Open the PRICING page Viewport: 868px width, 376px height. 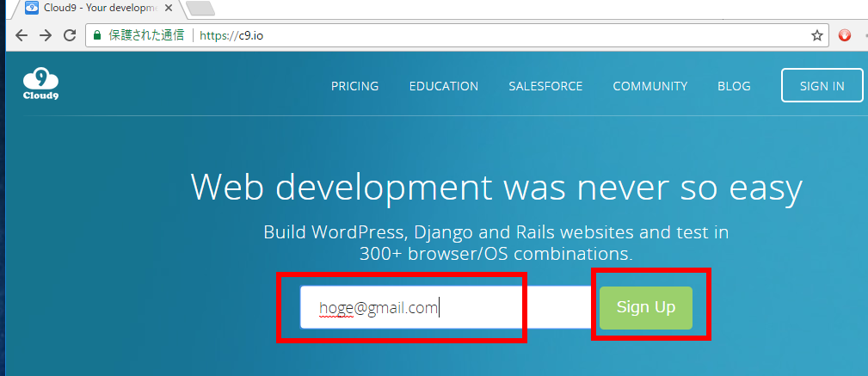pos(354,86)
